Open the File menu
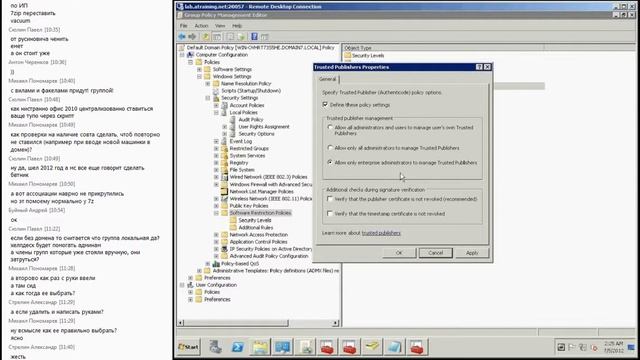The image size is (640, 360). point(184,26)
